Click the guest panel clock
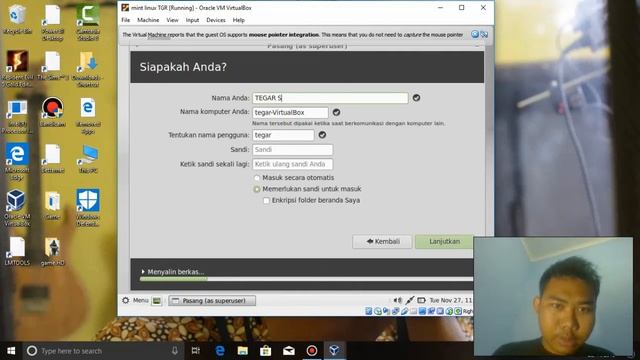 click(x=451, y=300)
